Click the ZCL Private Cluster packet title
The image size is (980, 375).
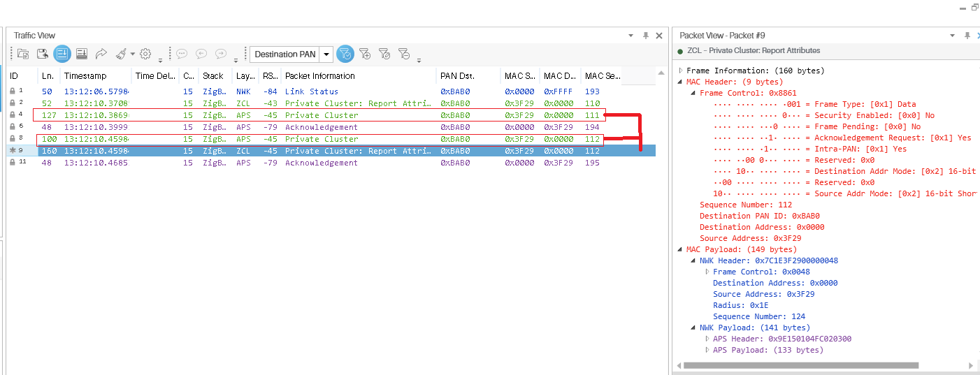click(x=754, y=50)
